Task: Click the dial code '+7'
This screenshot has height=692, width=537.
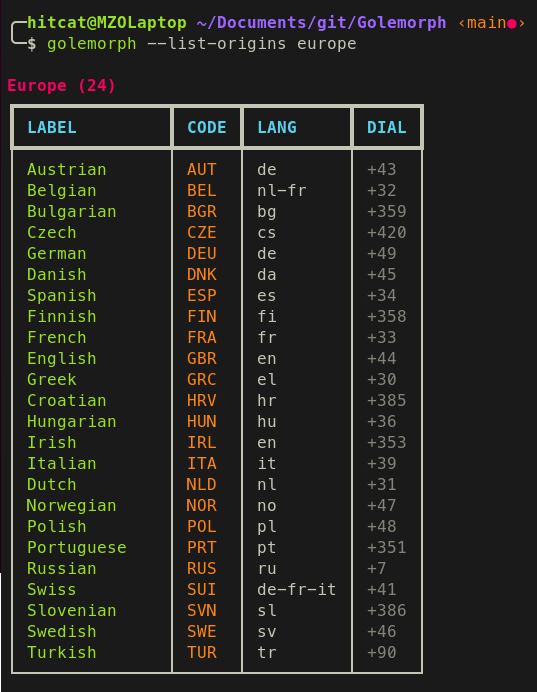Action: 376,569
